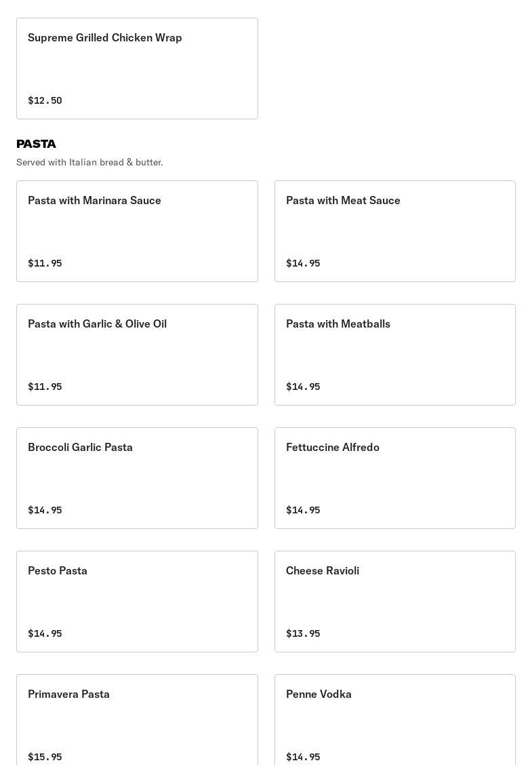The height and width of the screenshot is (765, 532).
Task: Choose Pasta with Meat Sauce
Action: 394,231
